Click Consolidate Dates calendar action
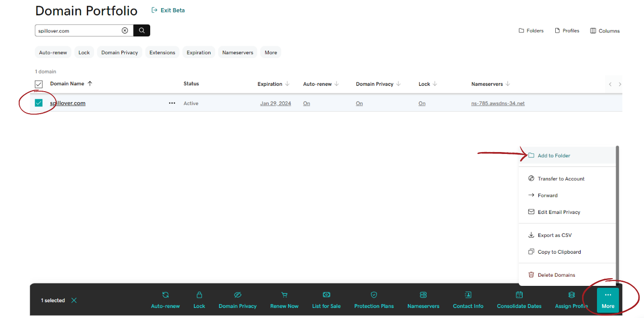 tap(519, 300)
